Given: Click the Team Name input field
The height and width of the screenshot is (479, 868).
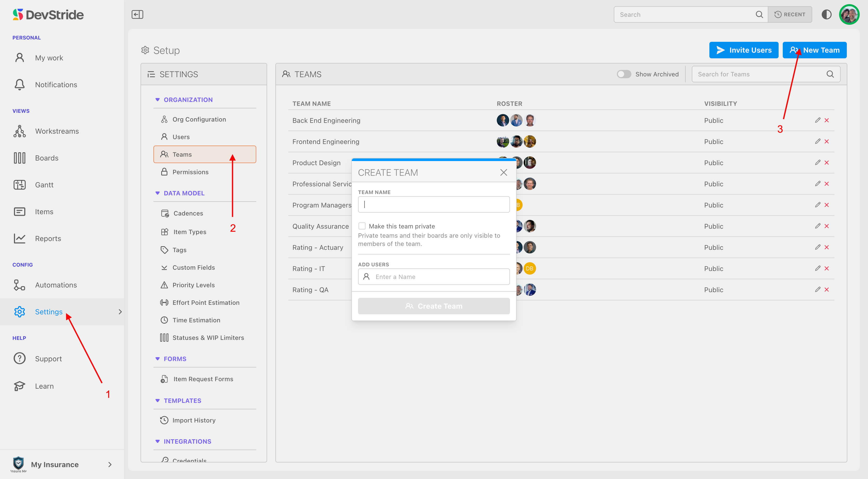Looking at the screenshot, I should [x=434, y=204].
